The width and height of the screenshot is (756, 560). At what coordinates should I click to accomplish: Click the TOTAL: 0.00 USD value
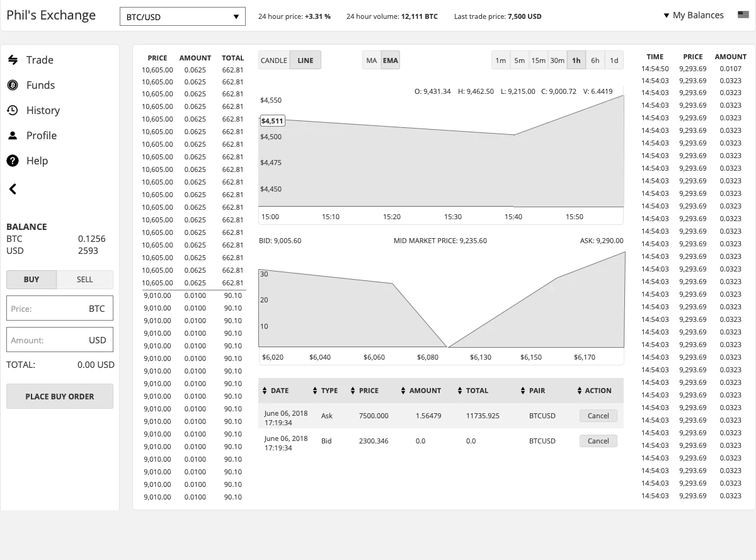point(96,365)
